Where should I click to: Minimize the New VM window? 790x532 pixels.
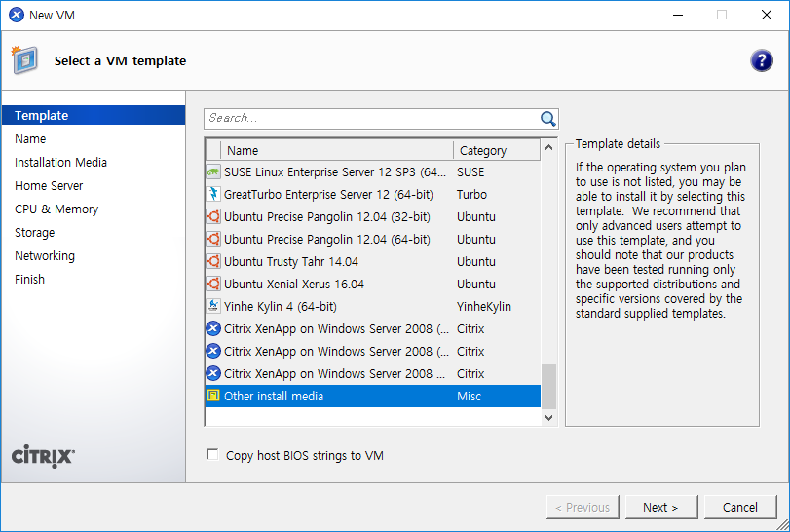[678, 16]
